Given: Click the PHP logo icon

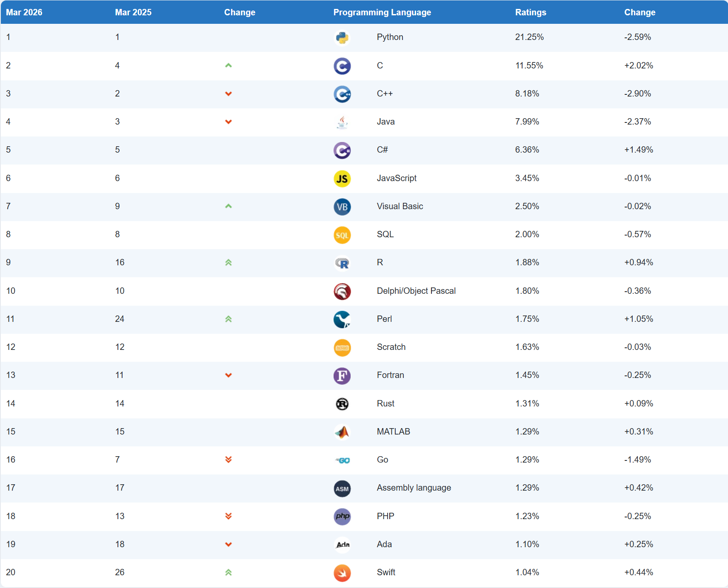Looking at the screenshot, I should tap(342, 517).
